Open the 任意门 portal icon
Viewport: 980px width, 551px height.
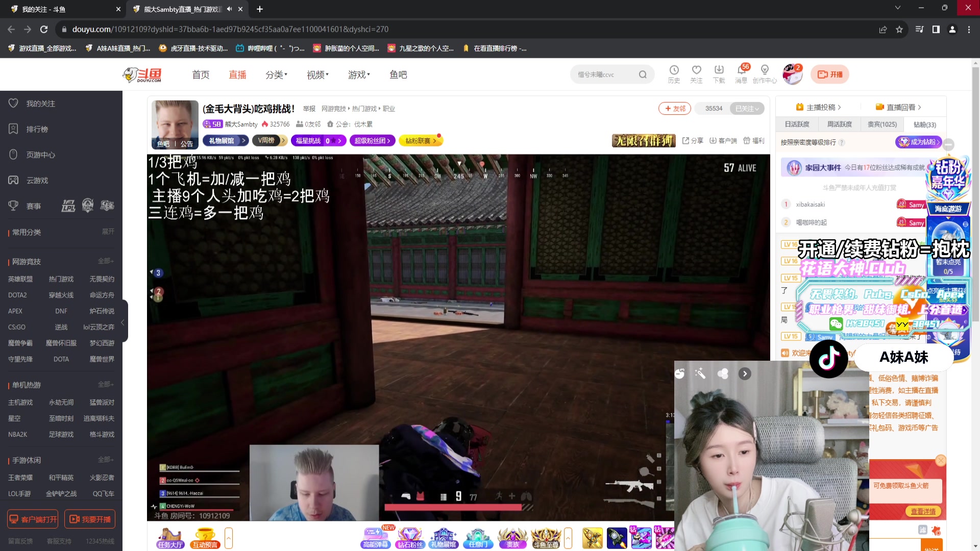pyautogui.click(x=478, y=538)
